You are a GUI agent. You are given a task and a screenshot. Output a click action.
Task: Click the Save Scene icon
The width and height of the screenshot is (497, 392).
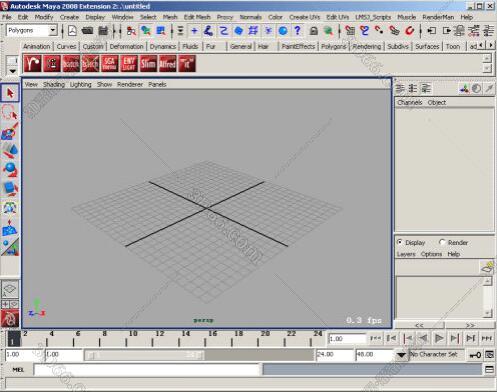click(103, 31)
